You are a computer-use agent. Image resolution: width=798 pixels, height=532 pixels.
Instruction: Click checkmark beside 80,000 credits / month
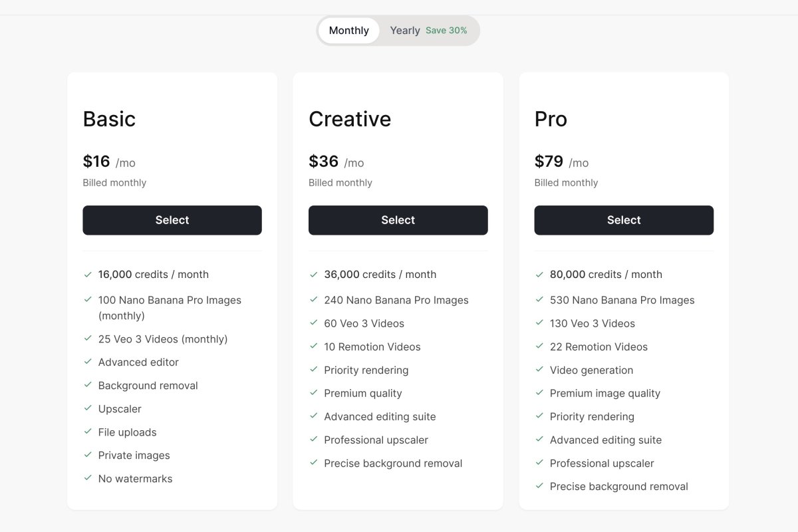[x=540, y=274]
